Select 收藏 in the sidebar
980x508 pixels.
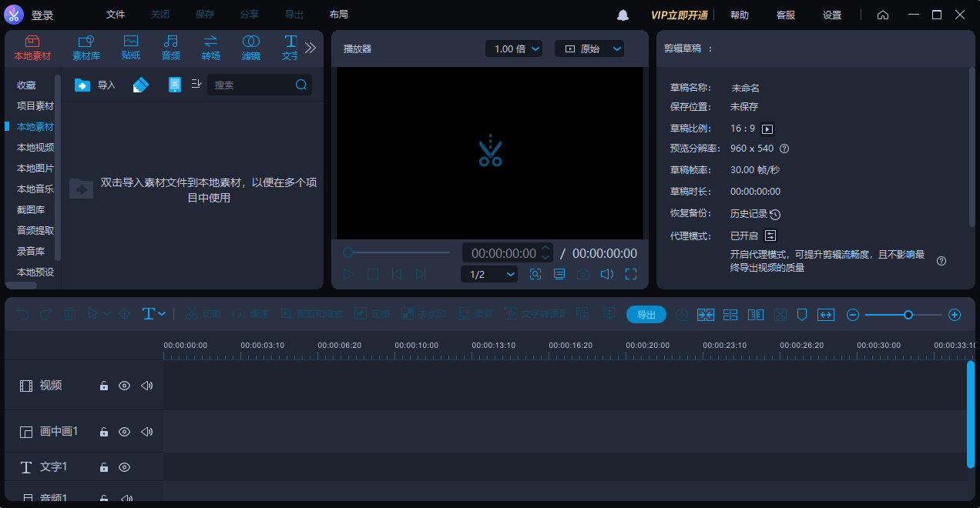click(x=27, y=85)
